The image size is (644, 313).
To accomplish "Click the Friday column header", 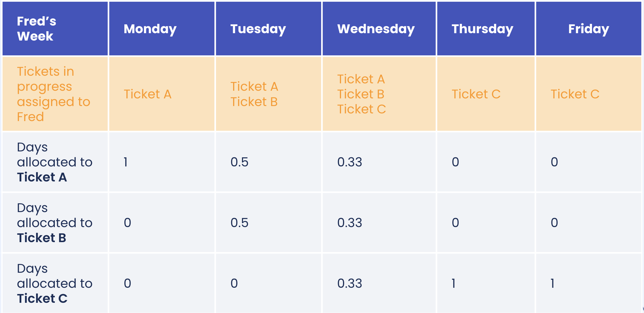I will [589, 29].
